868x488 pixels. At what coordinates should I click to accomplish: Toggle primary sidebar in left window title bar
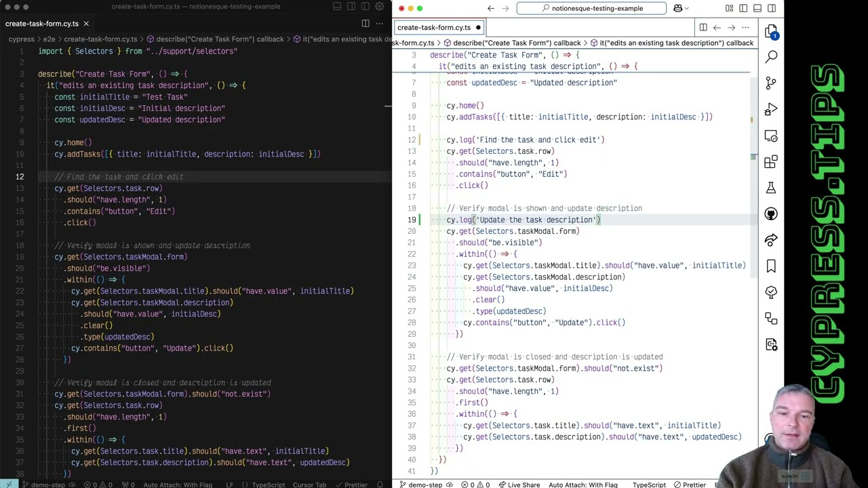coord(352,7)
